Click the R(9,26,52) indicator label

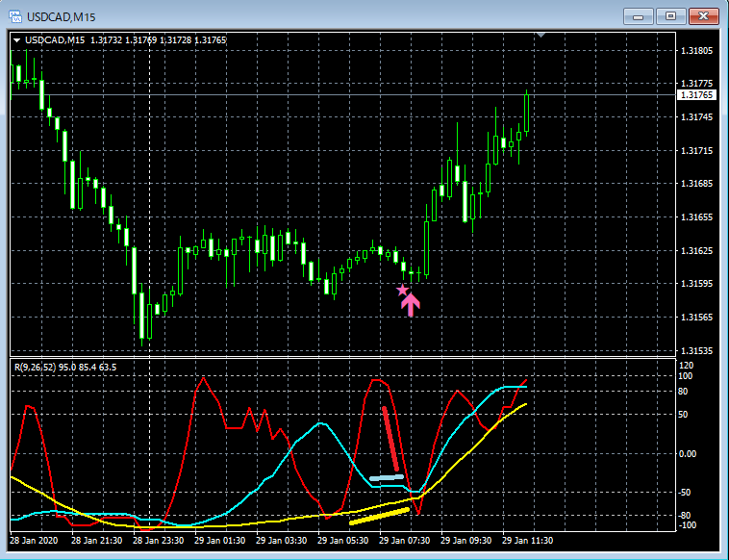[x=65, y=367]
